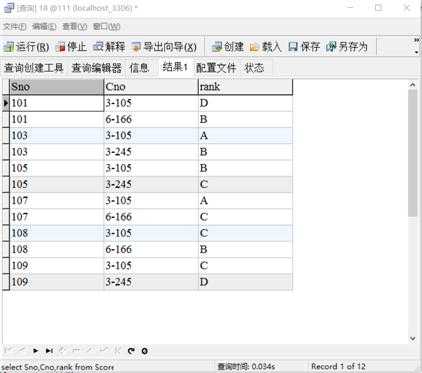Click the 'Record 1 of 12' status entry
This screenshot has height=373, width=422.
tap(338, 366)
